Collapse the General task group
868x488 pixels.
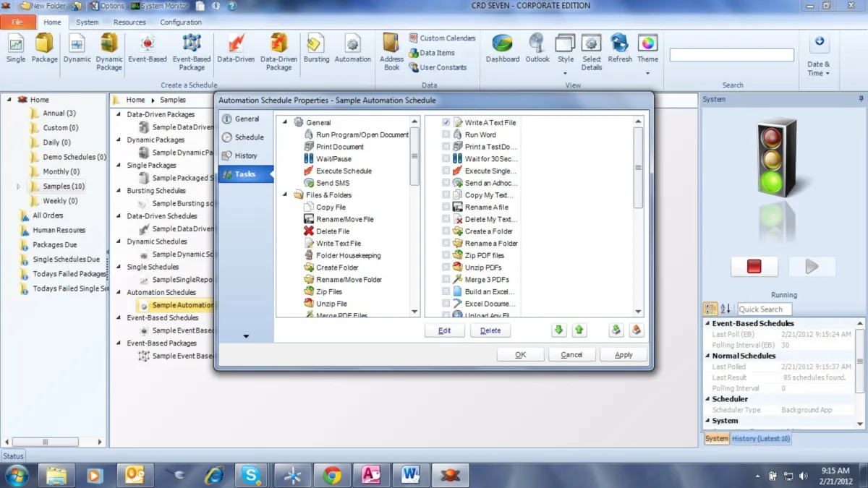(x=285, y=122)
